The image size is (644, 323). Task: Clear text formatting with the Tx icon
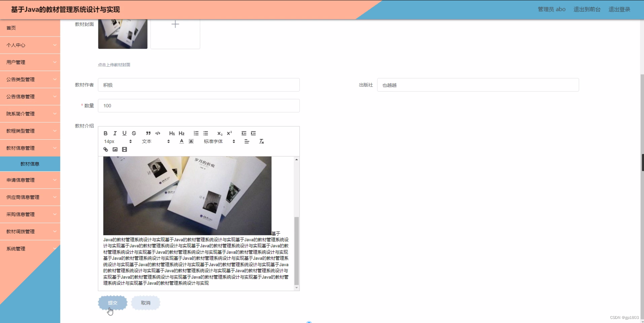click(x=262, y=141)
